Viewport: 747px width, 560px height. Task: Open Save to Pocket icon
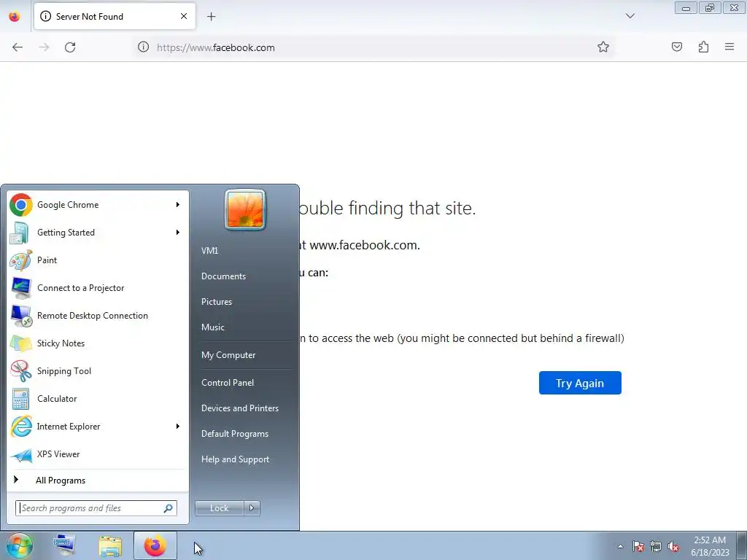tap(677, 47)
